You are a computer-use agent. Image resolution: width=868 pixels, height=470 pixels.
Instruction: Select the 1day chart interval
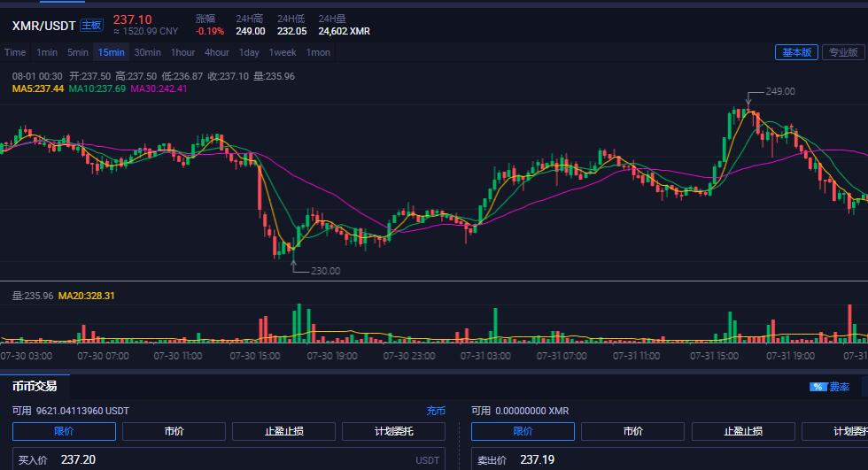(x=249, y=52)
